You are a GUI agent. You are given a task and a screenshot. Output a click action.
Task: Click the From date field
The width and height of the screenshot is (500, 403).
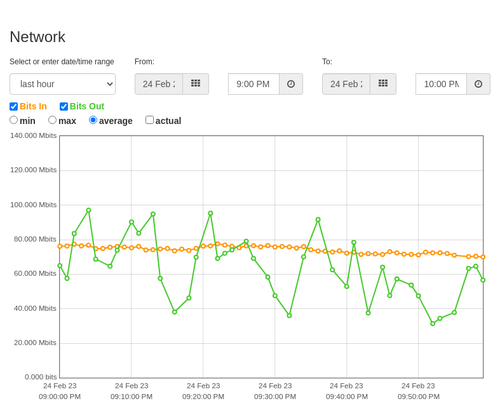159,84
